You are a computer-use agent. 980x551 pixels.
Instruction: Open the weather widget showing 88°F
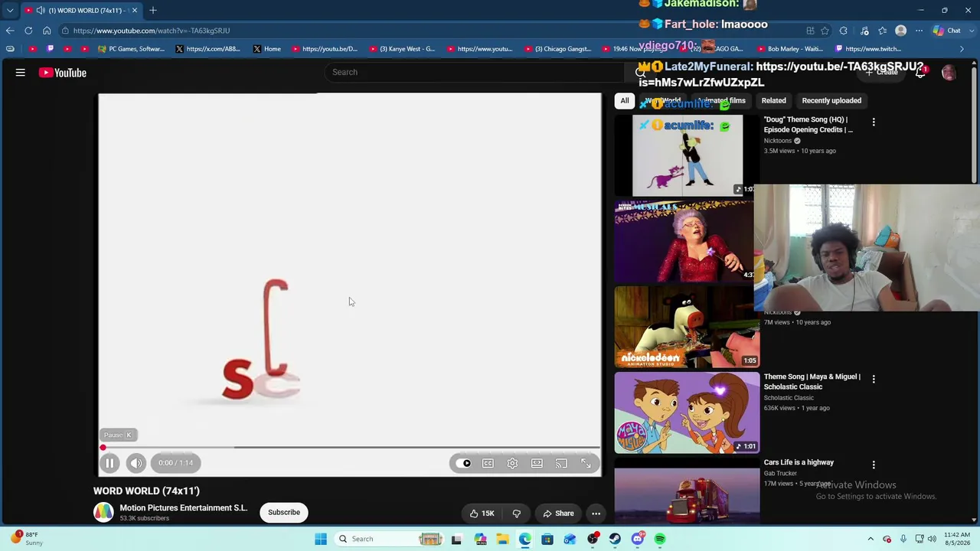point(27,539)
